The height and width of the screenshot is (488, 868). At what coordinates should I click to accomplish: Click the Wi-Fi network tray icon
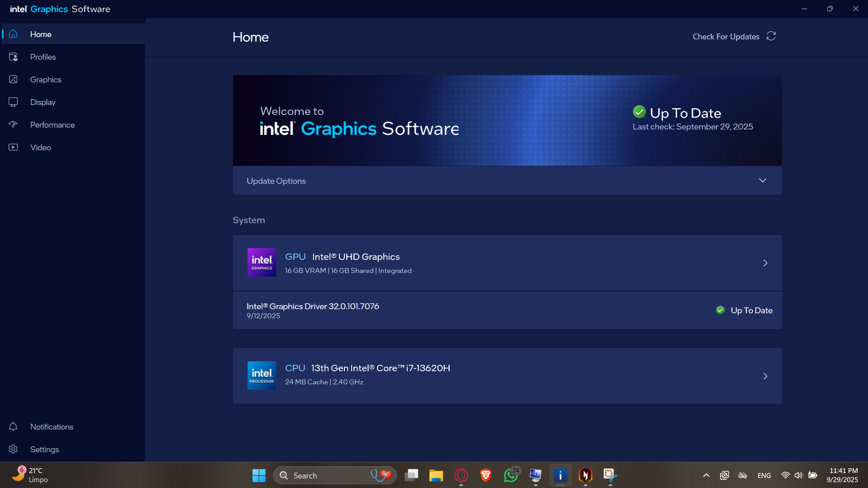point(785,475)
